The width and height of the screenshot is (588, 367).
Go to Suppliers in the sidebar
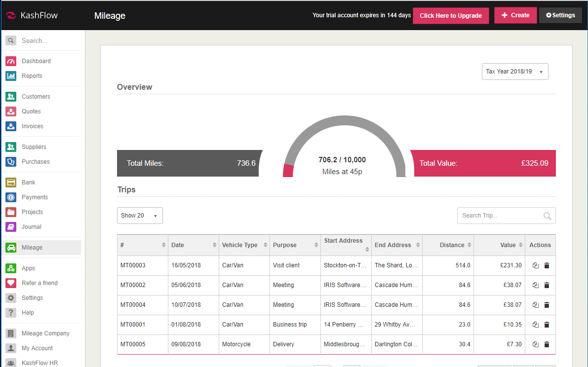(34, 147)
